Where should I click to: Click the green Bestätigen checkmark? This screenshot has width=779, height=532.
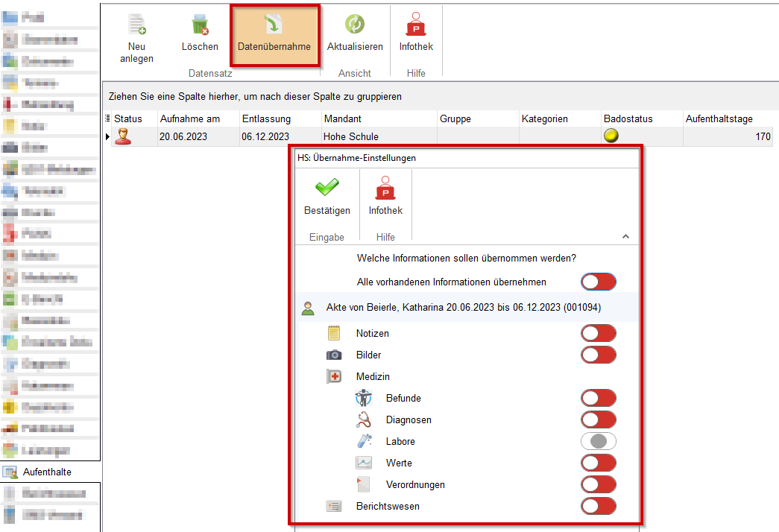pyautogui.click(x=327, y=189)
